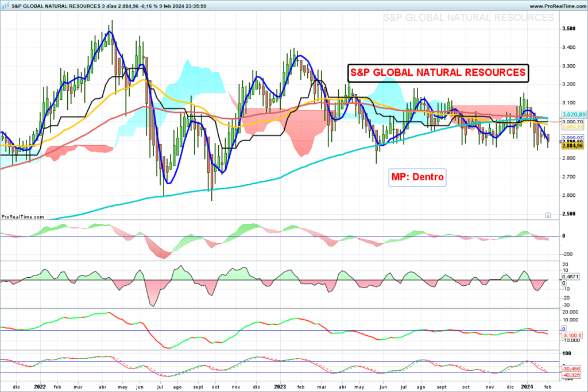Click the oct label before nov 2023
Screen dimensions: 588x392
[466, 387]
